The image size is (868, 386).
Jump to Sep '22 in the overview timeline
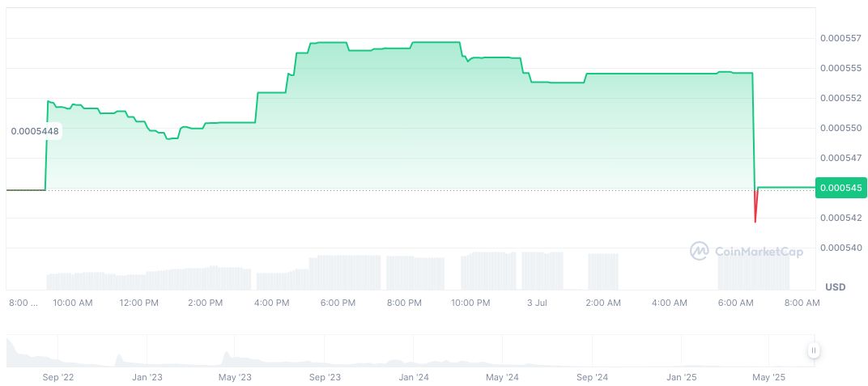58,377
